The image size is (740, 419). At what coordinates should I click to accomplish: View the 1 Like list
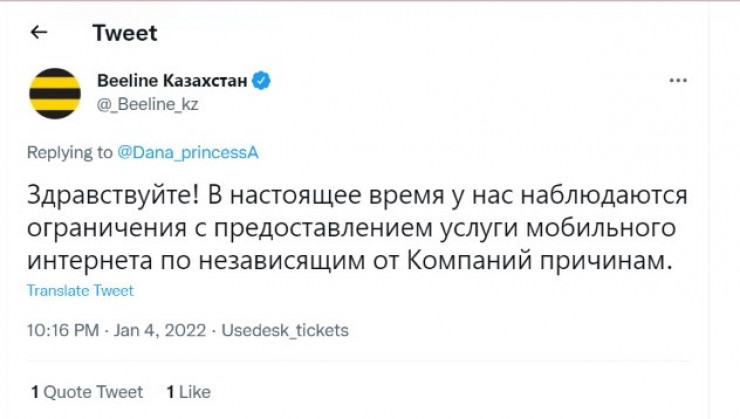pos(188,392)
